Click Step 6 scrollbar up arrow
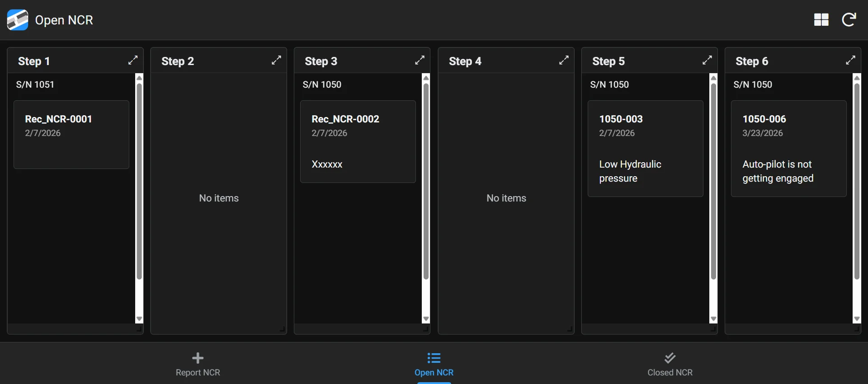 (x=857, y=78)
